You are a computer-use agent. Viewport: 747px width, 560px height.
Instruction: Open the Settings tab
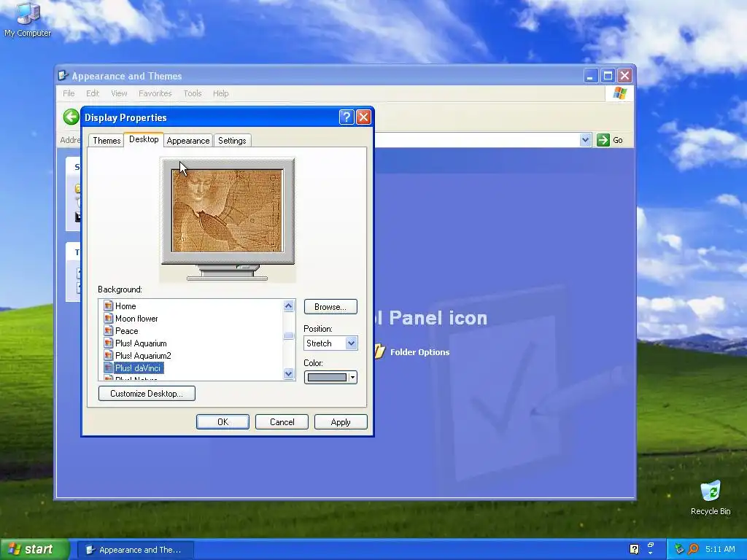(232, 141)
